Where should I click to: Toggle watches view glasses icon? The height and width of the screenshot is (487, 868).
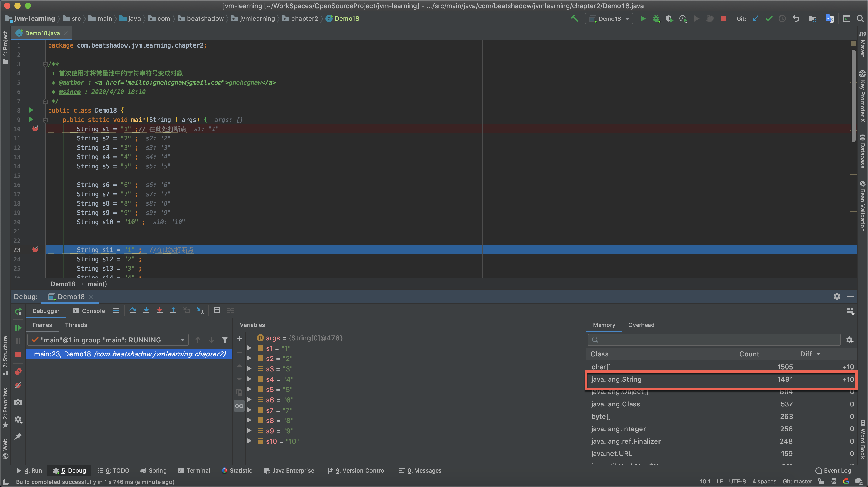[x=239, y=406]
